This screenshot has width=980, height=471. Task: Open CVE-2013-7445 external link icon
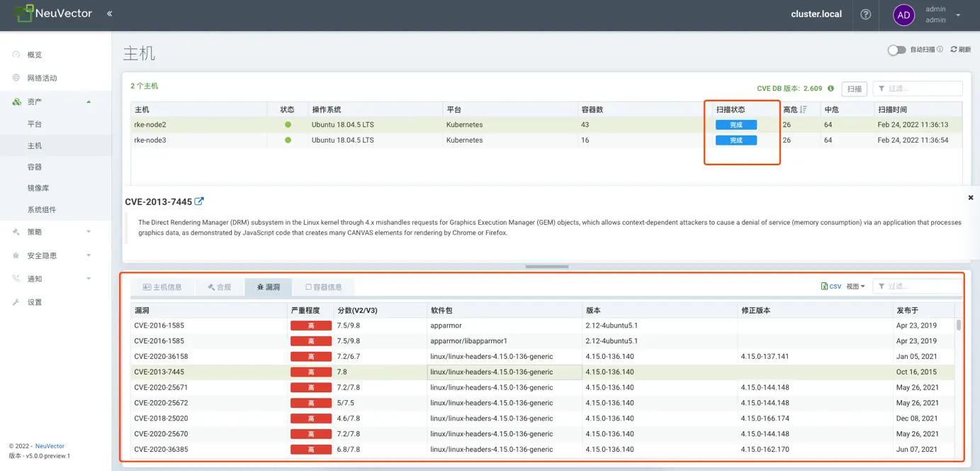pos(199,201)
